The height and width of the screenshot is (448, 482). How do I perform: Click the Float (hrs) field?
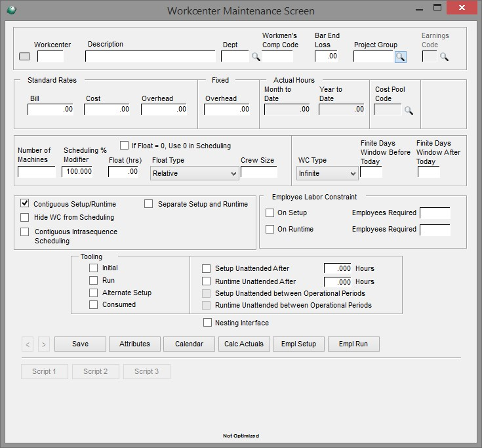[123, 172]
